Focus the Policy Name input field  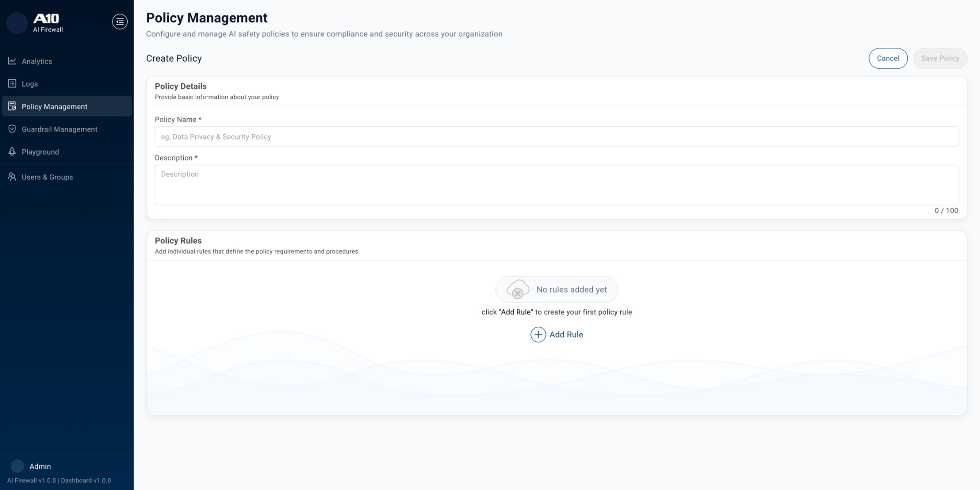(556, 137)
